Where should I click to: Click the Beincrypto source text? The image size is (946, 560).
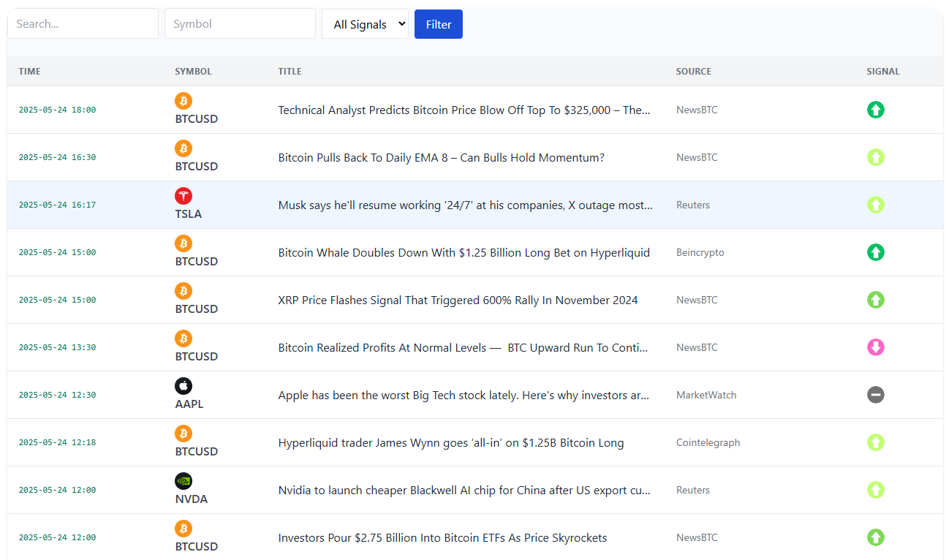pyautogui.click(x=700, y=252)
